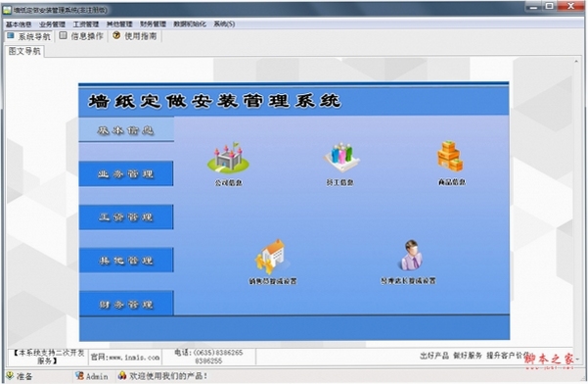Open the 经理店长提成设置 manager icon
Screen dimensions: 588x384
[412, 256]
